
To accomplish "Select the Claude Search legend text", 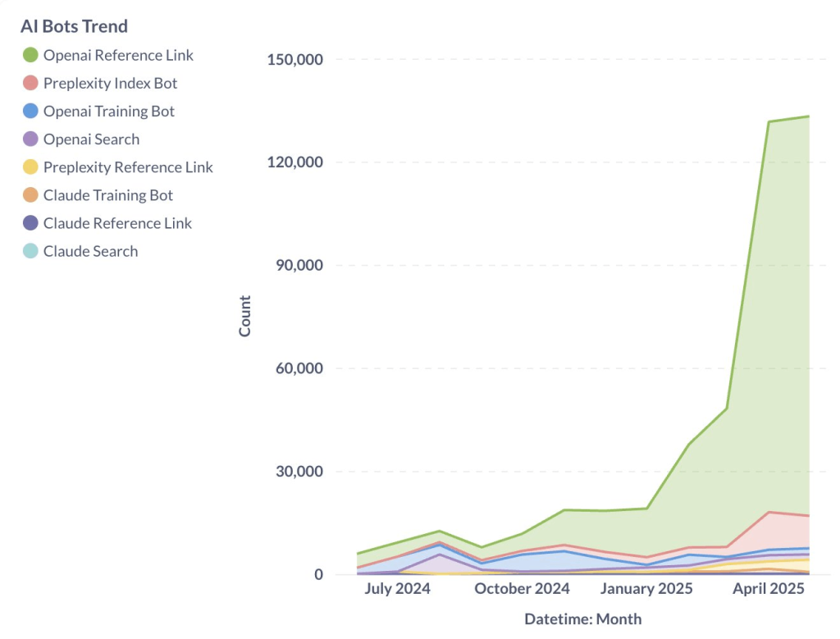I will (x=90, y=252).
